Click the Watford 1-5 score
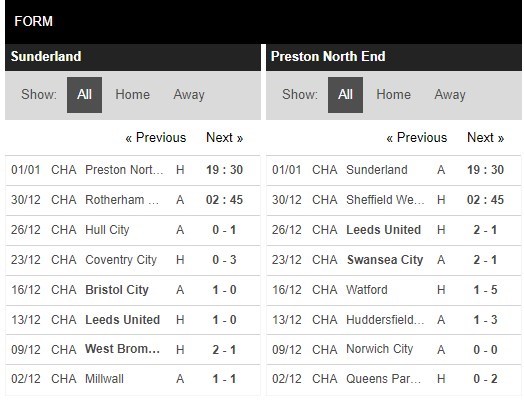Viewport: 524px width, 404px height. point(485,290)
